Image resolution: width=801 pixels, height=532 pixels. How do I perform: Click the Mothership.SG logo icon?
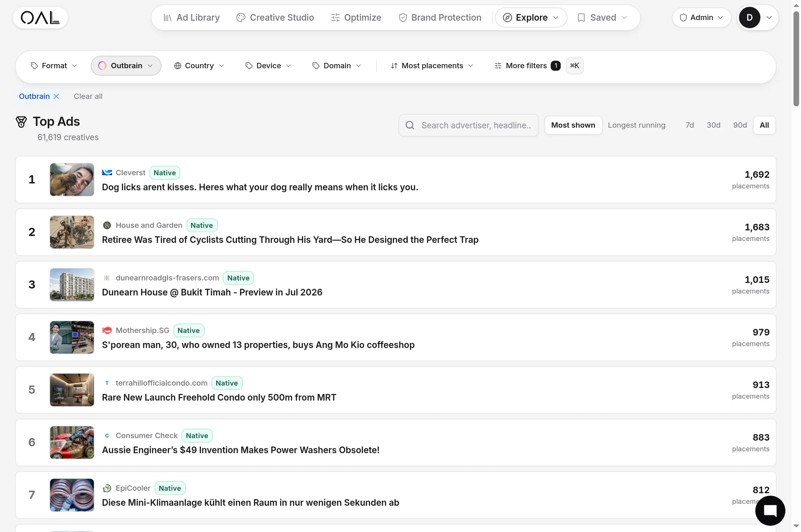tap(107, 331)
